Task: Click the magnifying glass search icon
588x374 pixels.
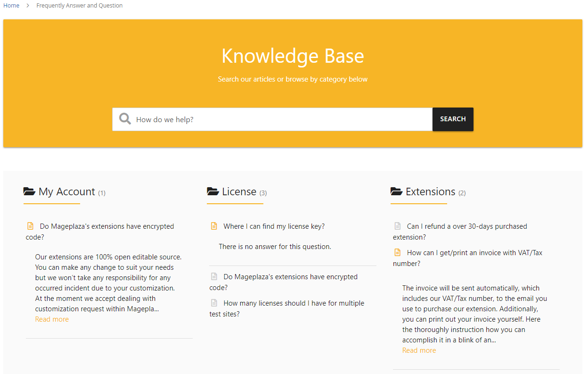Action: (x=125, y=119)
